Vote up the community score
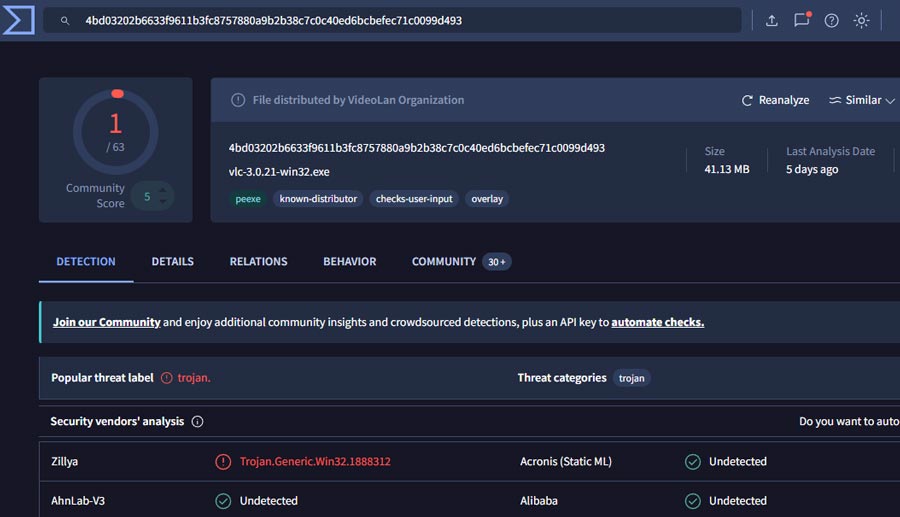900x517 pixels. tap(164, 191)
